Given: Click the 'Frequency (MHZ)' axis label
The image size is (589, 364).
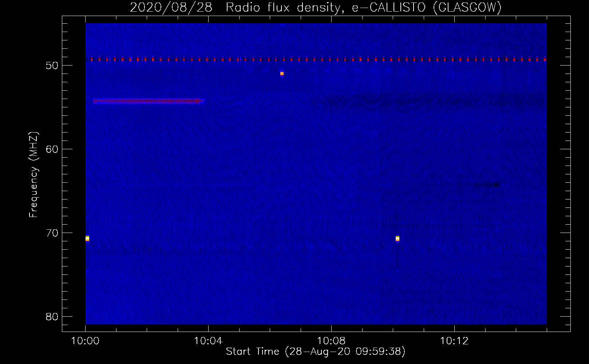Looking at the screenshot, I should coord(33,175).
